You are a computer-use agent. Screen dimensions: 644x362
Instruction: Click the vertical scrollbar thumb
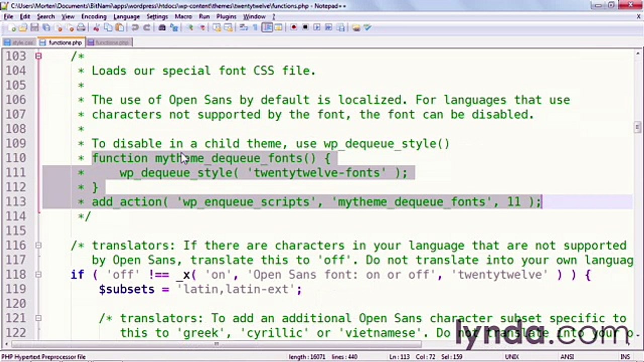(638, 127)
